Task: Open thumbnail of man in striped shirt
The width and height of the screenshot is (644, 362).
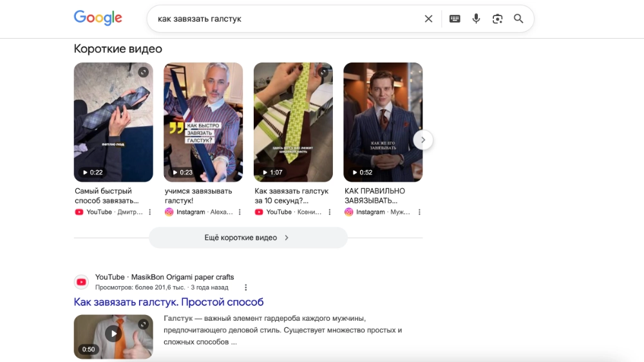Action: point(204,122)
